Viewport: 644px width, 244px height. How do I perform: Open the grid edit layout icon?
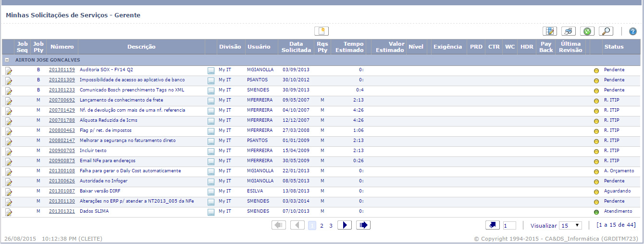point(549,31)
